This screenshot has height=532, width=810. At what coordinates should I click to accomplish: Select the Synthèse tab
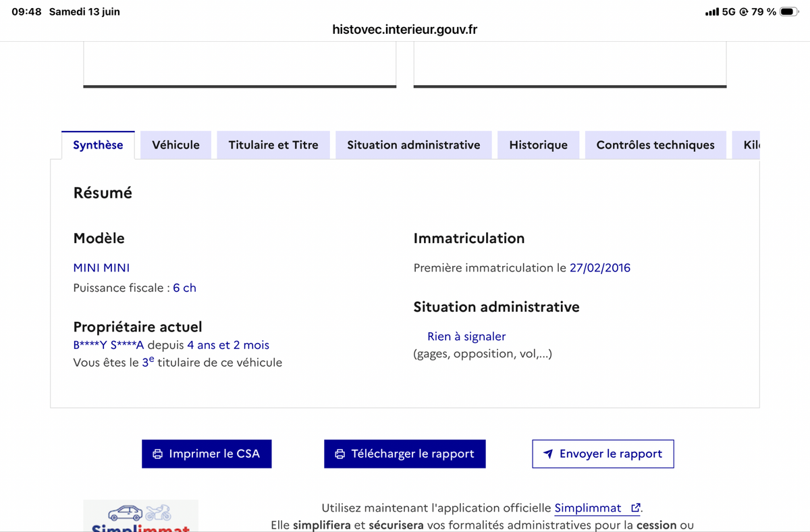(x=99, y=145)
